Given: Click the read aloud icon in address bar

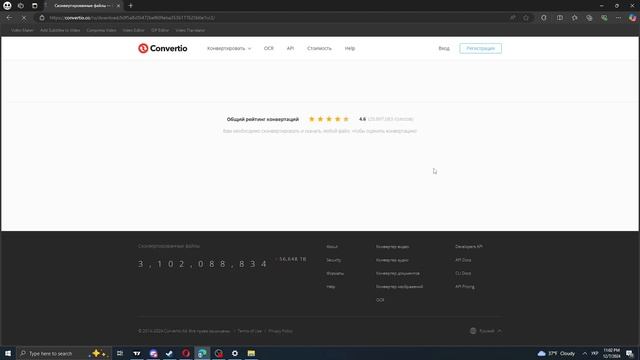Looking at the screenshot, I should (512, 18).
